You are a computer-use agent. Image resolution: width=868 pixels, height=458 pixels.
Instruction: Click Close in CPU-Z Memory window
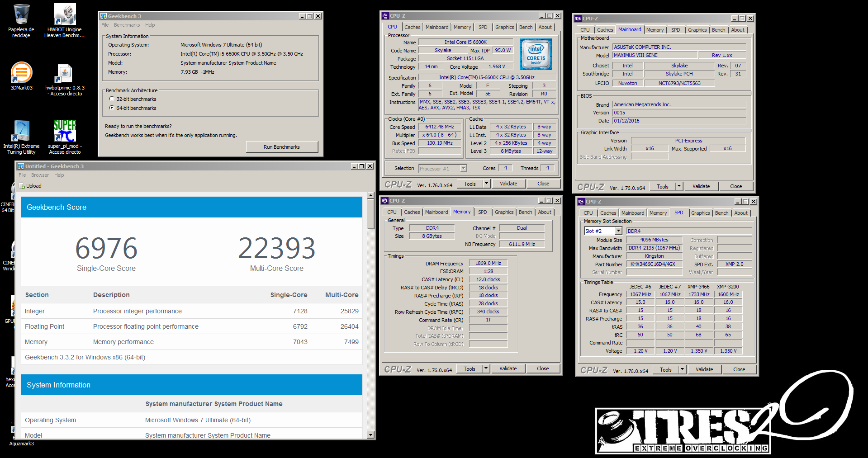[543, 368]
